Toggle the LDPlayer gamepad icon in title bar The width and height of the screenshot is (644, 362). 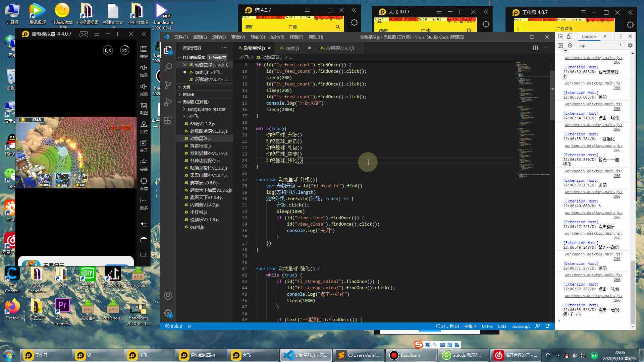(84, 34)
